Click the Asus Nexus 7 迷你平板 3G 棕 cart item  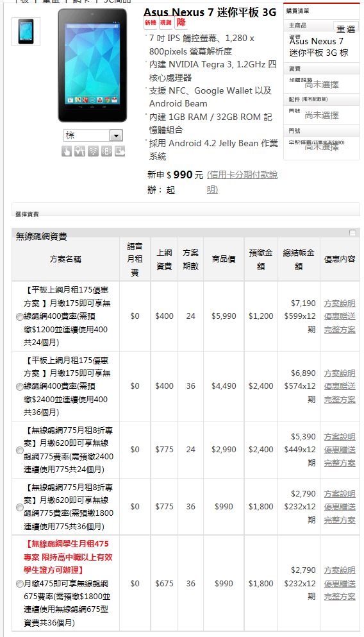318,47
